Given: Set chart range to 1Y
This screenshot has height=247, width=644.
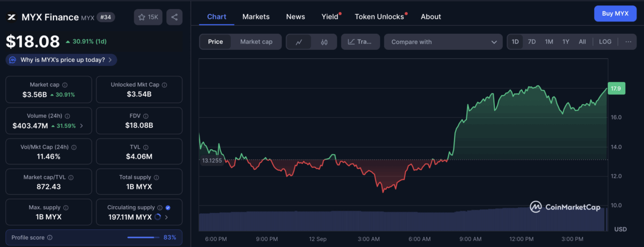Looking at the screenshot, I should (x=566, y=42).
